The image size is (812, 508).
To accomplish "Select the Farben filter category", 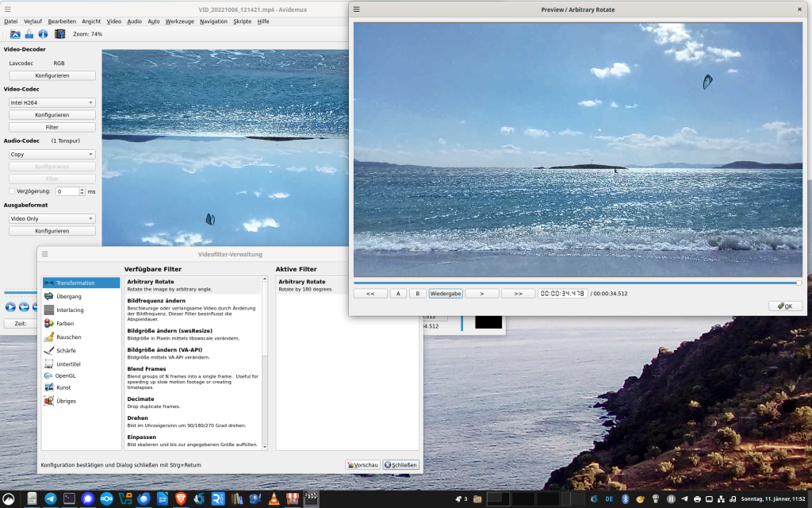I will [x=65, y=324].
